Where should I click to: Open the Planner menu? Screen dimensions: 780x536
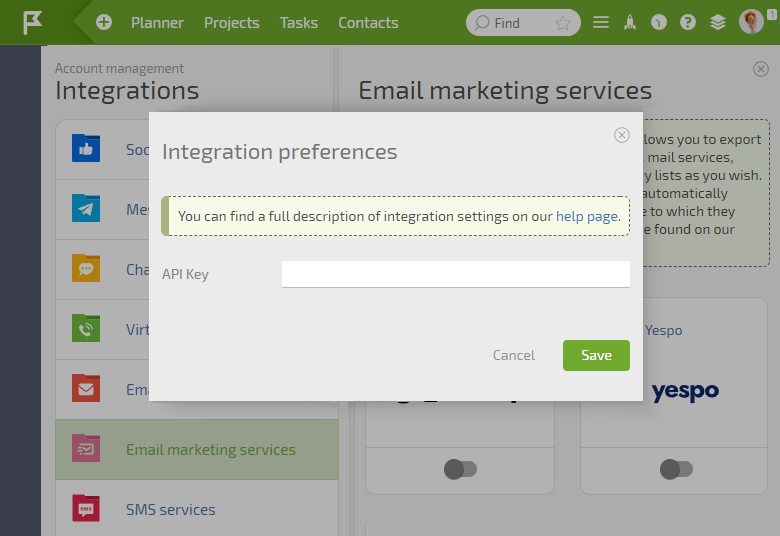(x=157, y=23)
